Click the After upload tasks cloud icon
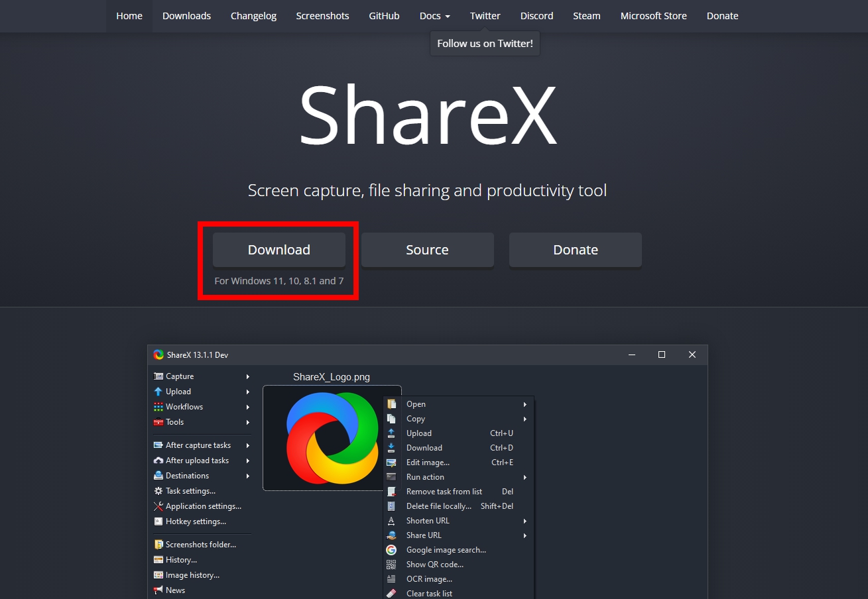The height and width of the screenshot is (599, 868). click(x=158, y=461)
